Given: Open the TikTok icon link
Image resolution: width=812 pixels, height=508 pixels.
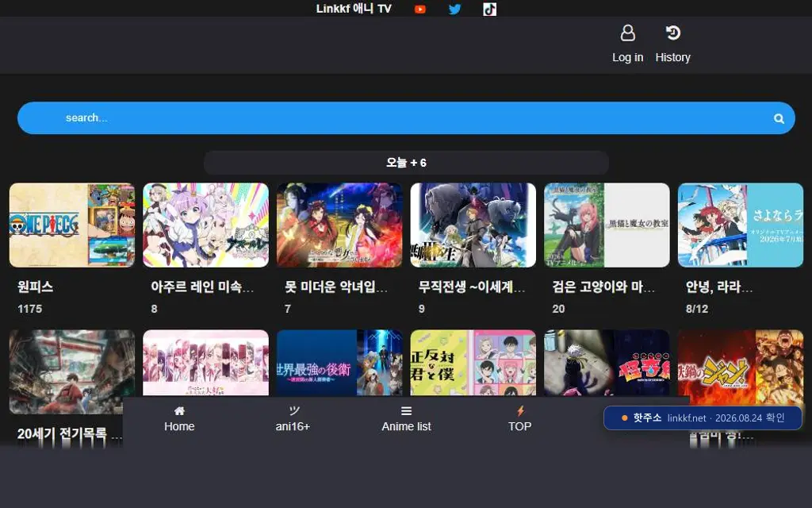Looking at the screenshot, I should 489,10.
